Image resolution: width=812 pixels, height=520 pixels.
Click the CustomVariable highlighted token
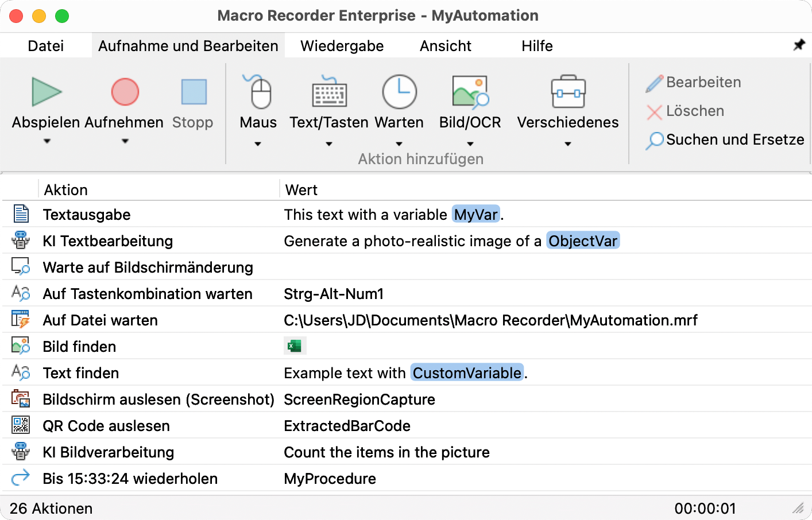click(x=467, y=373)
